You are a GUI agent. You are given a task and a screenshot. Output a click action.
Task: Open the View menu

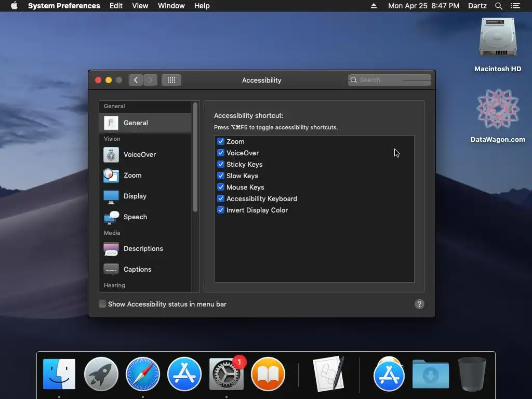coord(140,6)
